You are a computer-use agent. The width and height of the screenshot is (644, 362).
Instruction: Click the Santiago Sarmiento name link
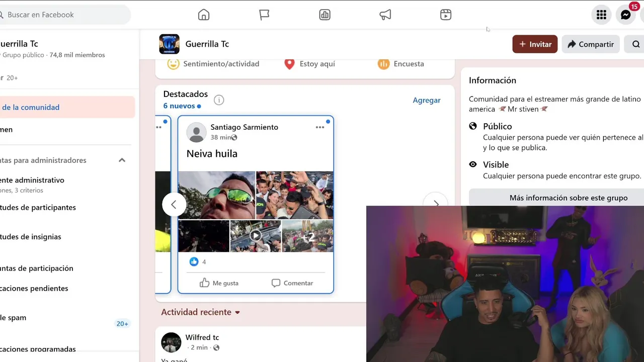[x=244, y=127]
